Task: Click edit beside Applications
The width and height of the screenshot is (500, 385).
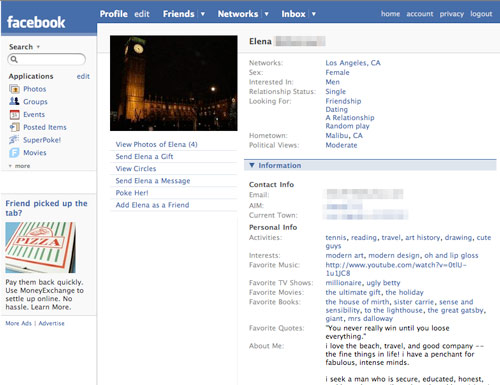Action: [x=83, y=76]
